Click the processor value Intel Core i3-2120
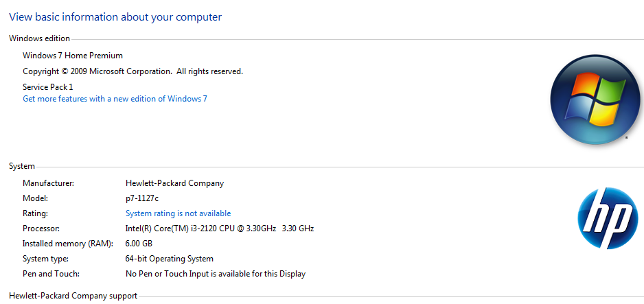This screenshot has height=304, width=644. pyautogui.click(x=219, y=229)
